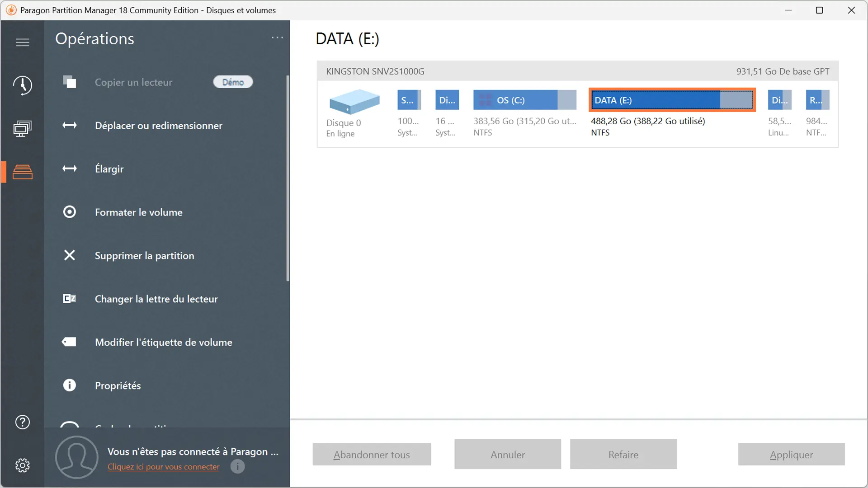
Task: Open the computer backup monitor icon
Action: click(x=22, y=128)
